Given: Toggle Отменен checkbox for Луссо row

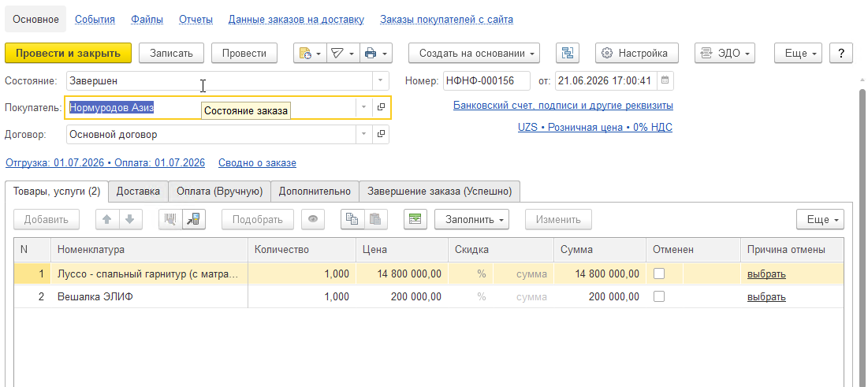Looking at the screenshot, I should click(x=659, y=274).
